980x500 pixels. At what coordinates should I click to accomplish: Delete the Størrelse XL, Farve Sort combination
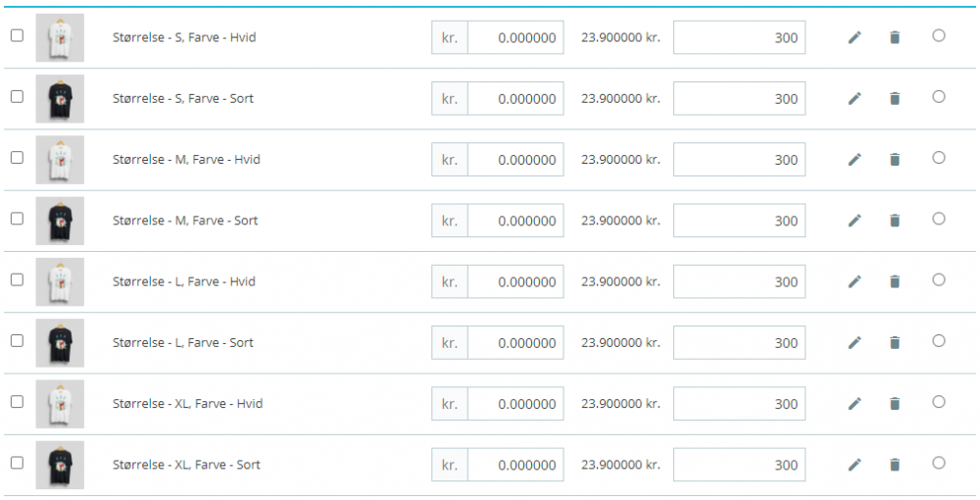tap(894, 465)
